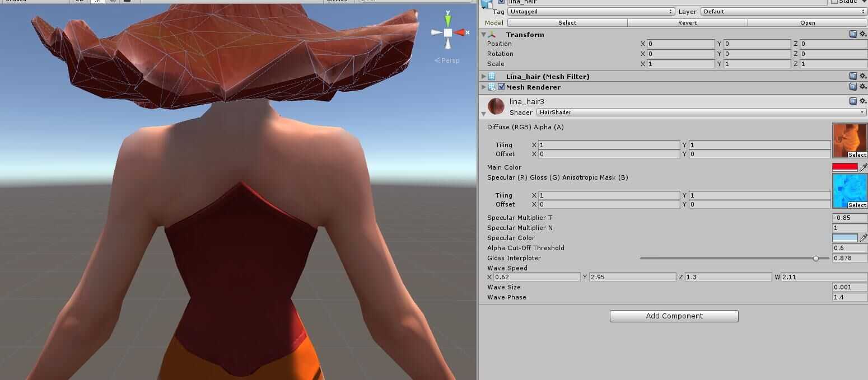Disable the Mesh Renderer checkbox

tap(501, 87)
